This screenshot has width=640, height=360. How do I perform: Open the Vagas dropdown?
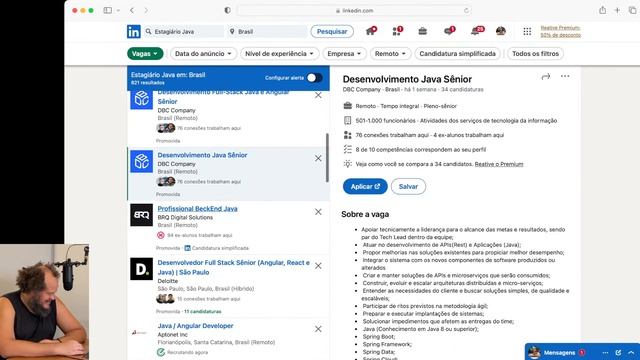[x=145, y=53]
